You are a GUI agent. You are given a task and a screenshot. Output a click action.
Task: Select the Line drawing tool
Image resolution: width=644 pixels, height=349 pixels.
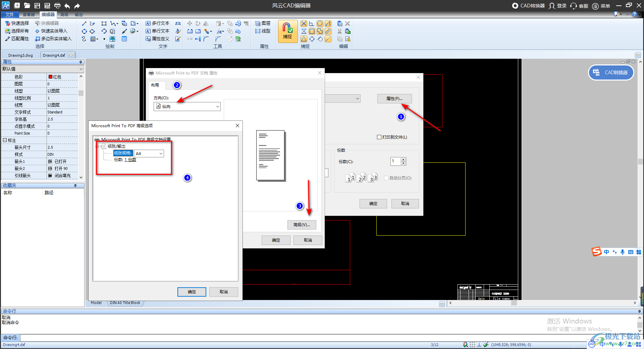point(84,23)
